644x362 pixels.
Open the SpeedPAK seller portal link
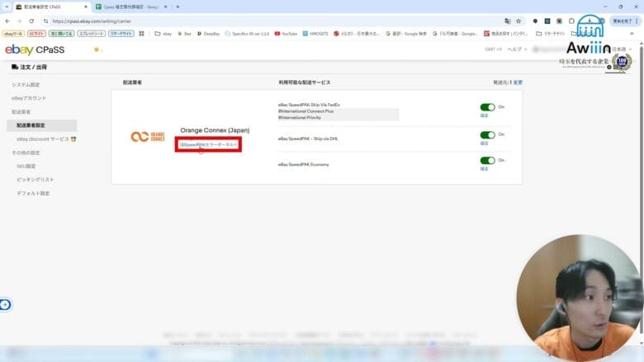(x=209, y=145)
